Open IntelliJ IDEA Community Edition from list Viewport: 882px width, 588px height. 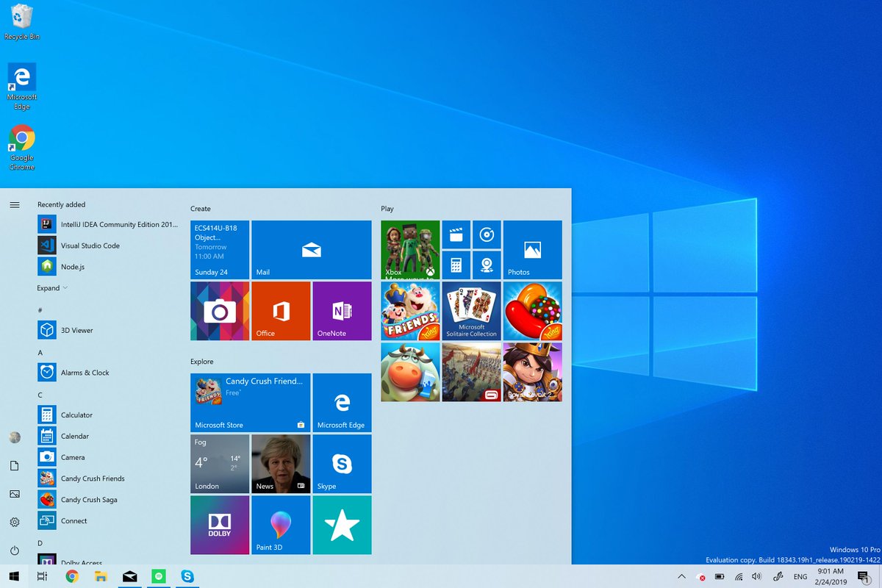click(x=108, y=224)
